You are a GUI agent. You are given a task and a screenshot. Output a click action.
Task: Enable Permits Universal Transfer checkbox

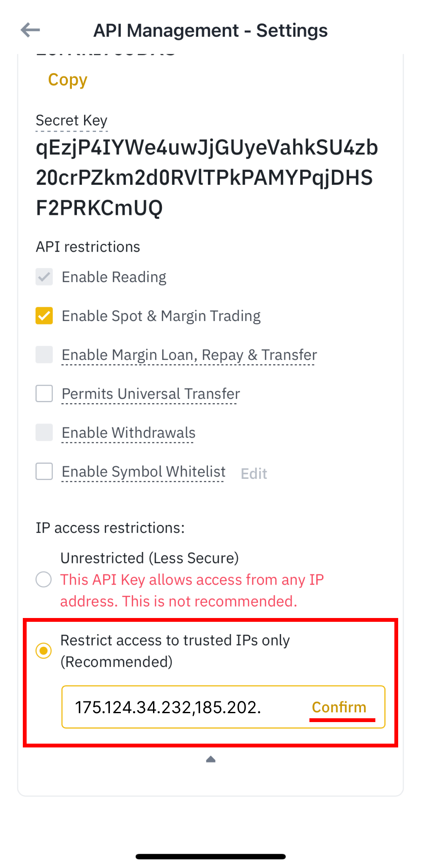coord(44,394)
